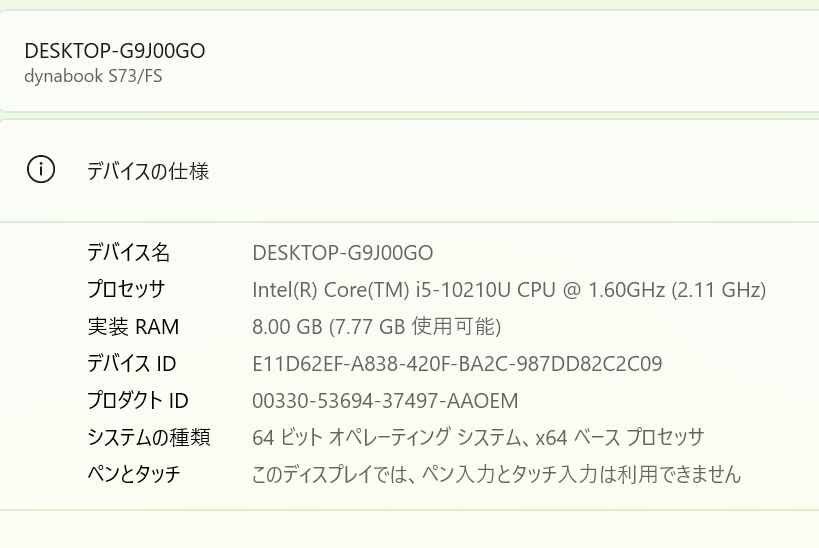Image resolution: width=819 pixels, height=548 pixels.
Task: Click the (7.77 GB 使用可能) text
Action: click(x=415, y=326)
